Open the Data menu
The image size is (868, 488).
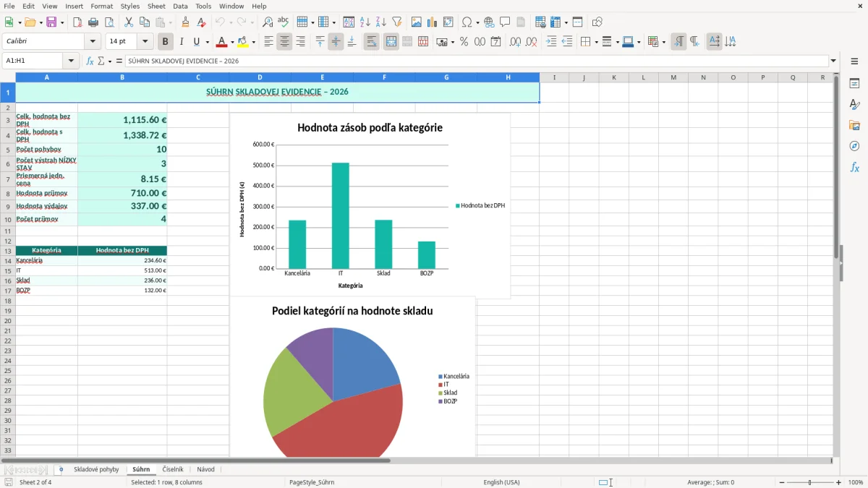tap(180, 6)
